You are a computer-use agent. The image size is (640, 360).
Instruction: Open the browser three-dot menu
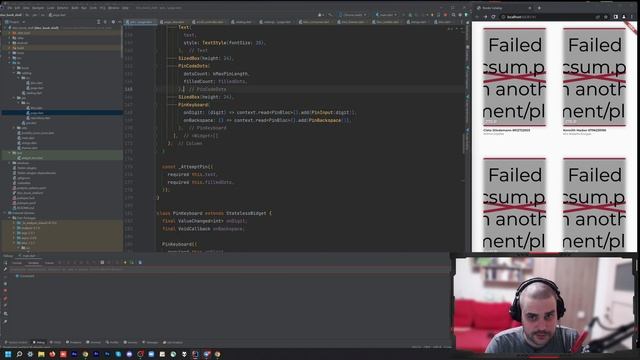pyautogui.click(x=632, y=17)
